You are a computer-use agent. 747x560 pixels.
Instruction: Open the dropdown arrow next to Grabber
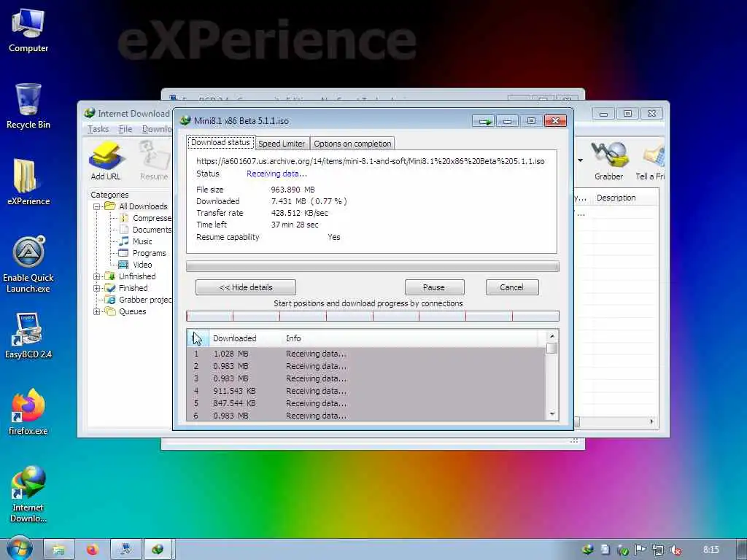pos(580,160)
